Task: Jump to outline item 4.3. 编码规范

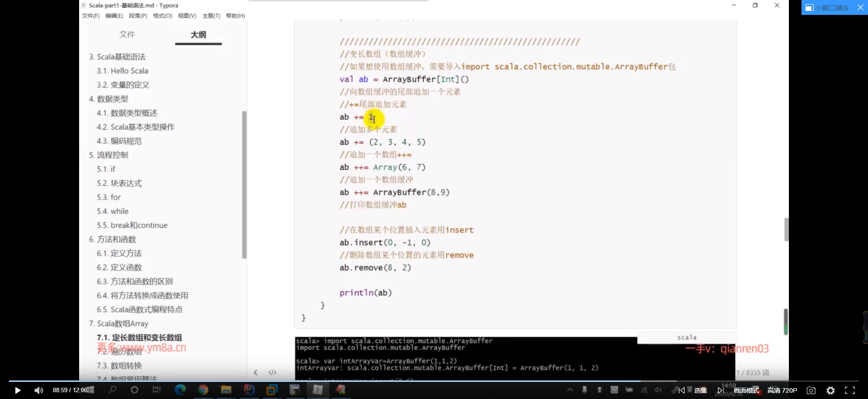Action: tap(119, 141)
